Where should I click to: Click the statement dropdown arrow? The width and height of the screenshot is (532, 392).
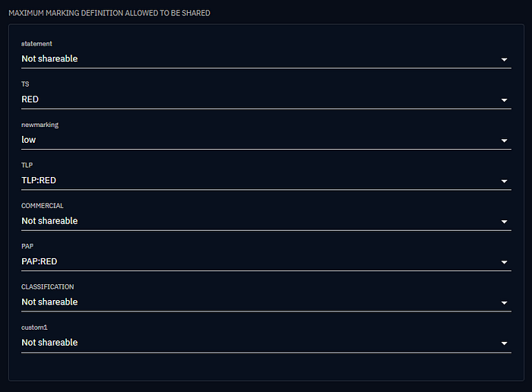coord(504,59)
